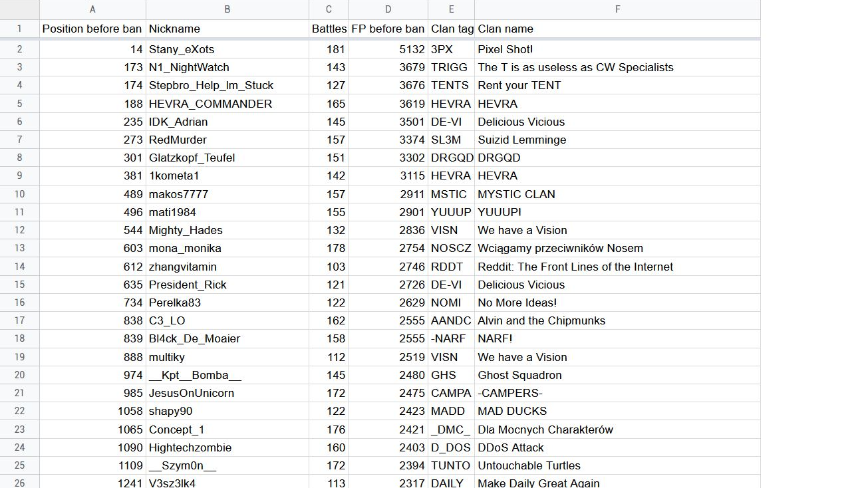Image resolution: width=868 pixels, height=488 pixels.
Task: Select the cell IDK_Adrian
Action: pyautogui.click(x=227, y=122)
